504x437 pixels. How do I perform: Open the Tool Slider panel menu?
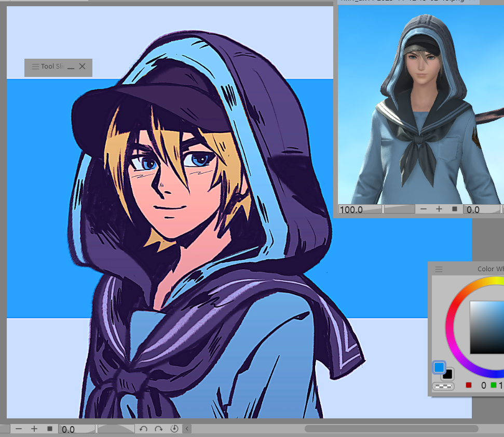pyautogui.click(x=35, y=67)
